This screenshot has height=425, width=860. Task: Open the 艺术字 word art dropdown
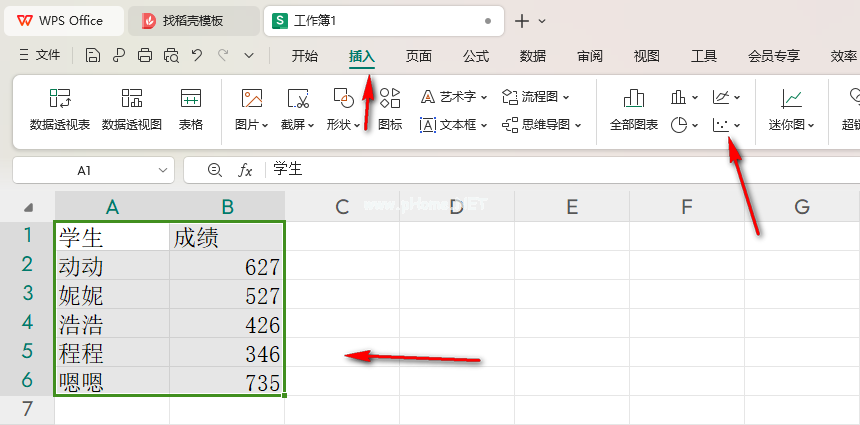coord(454,97)
